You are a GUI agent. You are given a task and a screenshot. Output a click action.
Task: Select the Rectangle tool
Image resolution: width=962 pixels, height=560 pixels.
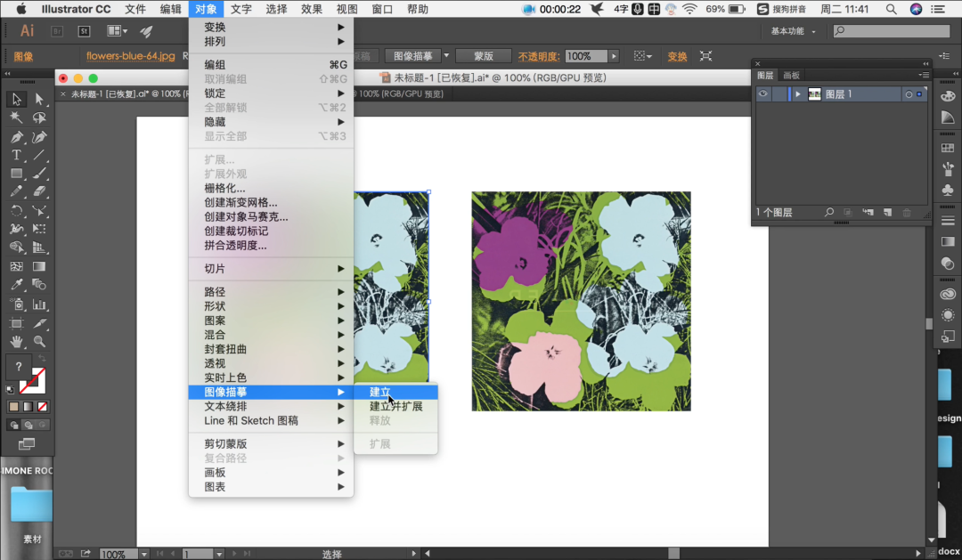click(x=17, y=174)
